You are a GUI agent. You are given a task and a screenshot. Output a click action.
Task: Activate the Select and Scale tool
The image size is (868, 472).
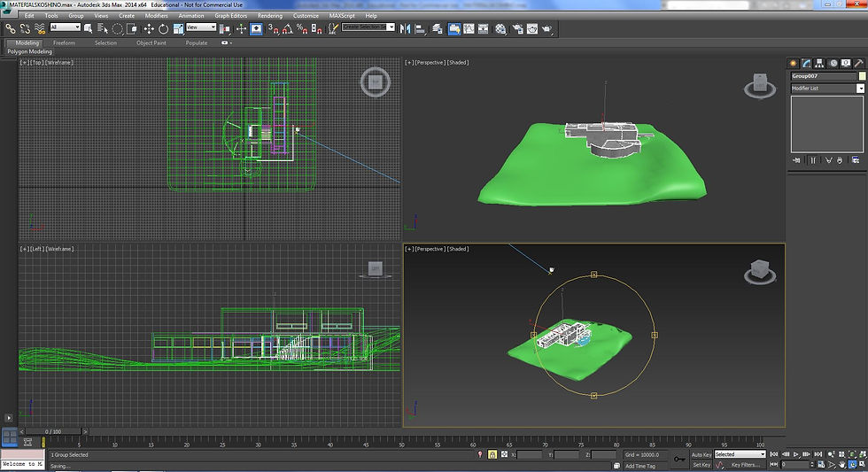[178, 28]
